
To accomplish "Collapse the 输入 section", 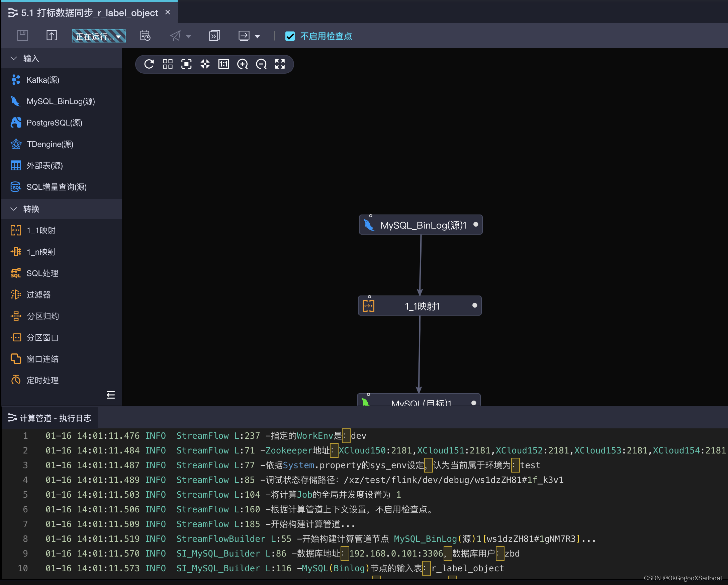I will (14, 59).
